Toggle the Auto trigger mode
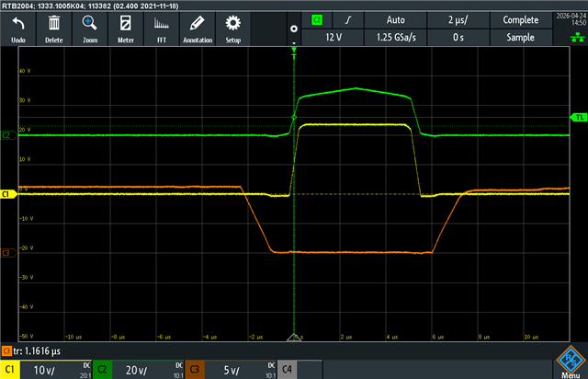The height and width of the screenshot is (379, 588). [x=396, y=20]
